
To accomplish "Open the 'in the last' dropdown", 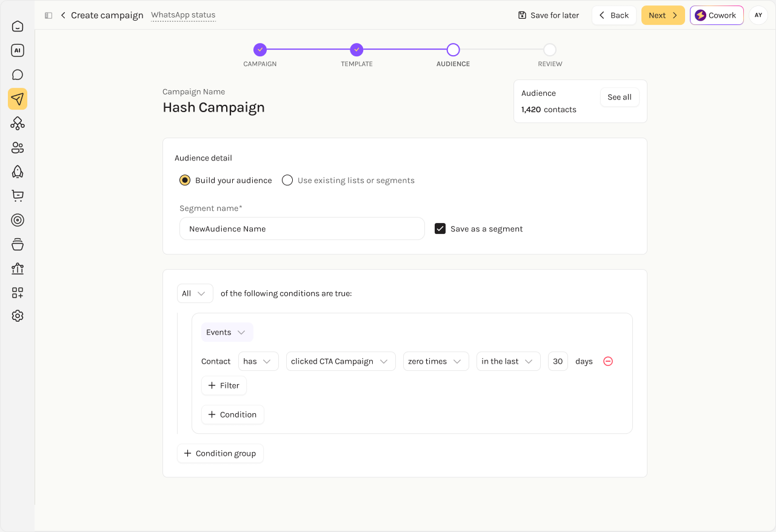I will [508, 361].
